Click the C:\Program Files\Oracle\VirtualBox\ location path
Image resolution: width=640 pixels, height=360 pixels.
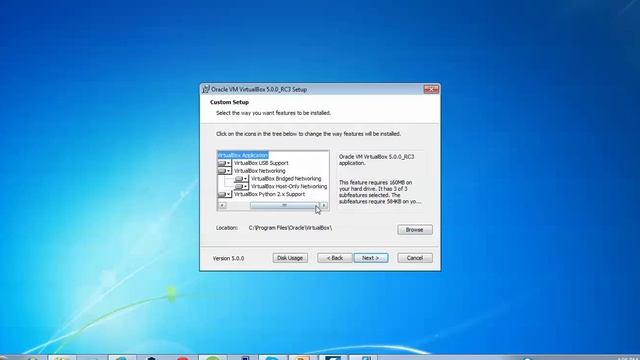(290, 228)
